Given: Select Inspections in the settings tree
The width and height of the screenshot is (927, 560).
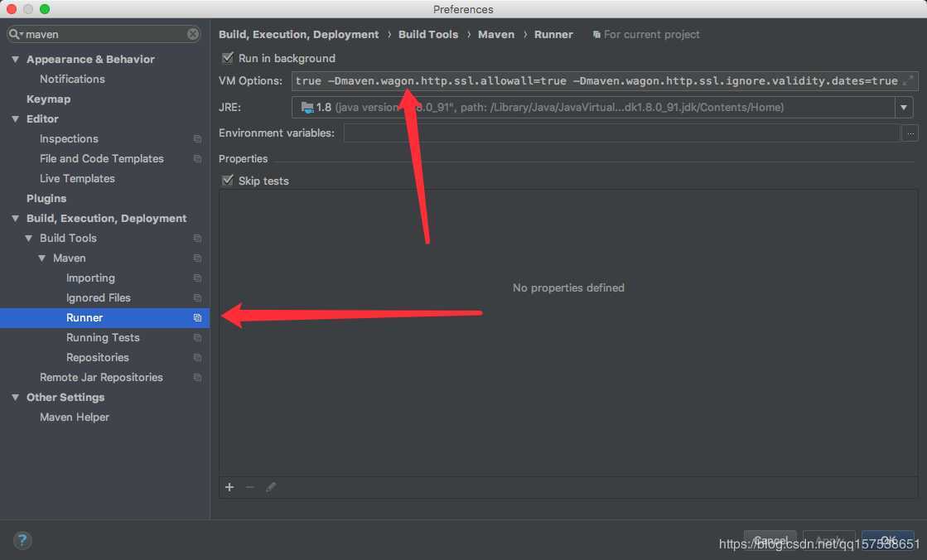Looking at the screenshot, I should (69, 139).
